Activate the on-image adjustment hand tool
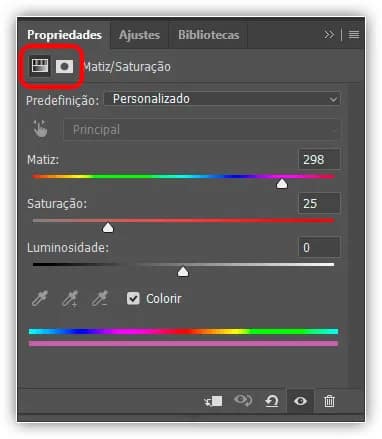 pyautogui.click(x=40, y=129)
